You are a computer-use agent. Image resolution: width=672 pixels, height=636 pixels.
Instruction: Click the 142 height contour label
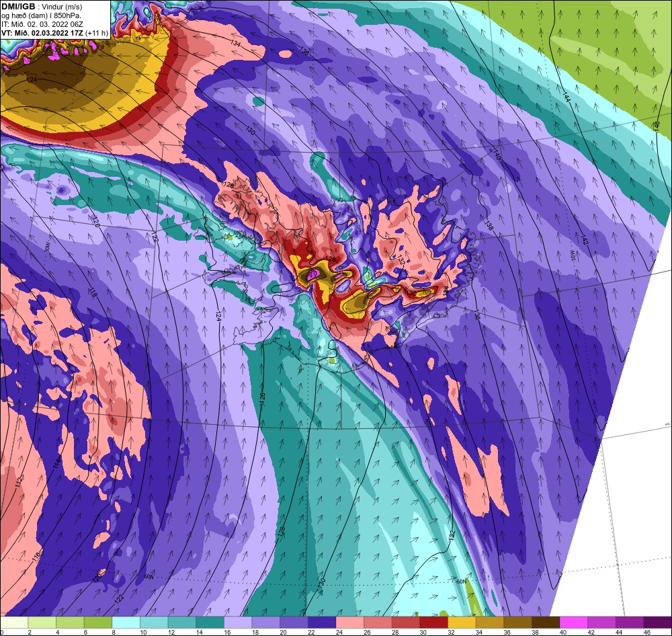(585, 240)
